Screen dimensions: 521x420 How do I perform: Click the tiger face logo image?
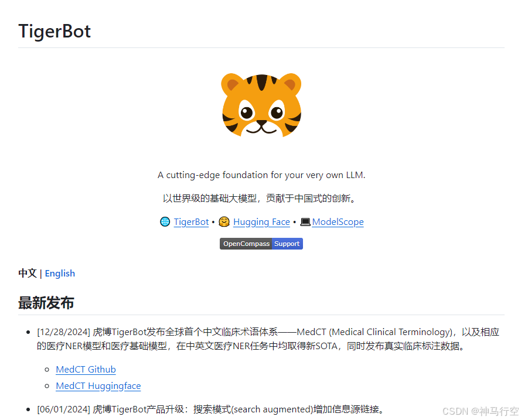[261, 105]
